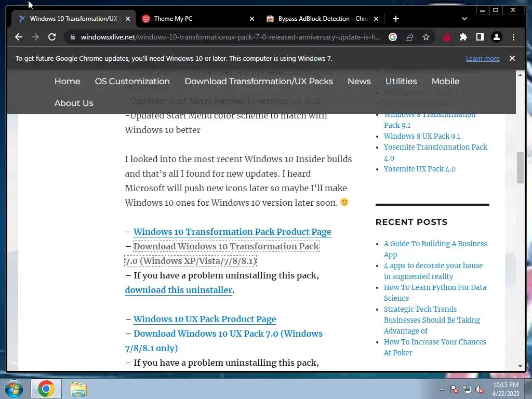The image size is (532, 399).
Task: Open a new tab with plus button
Action: tap(395, 19)
